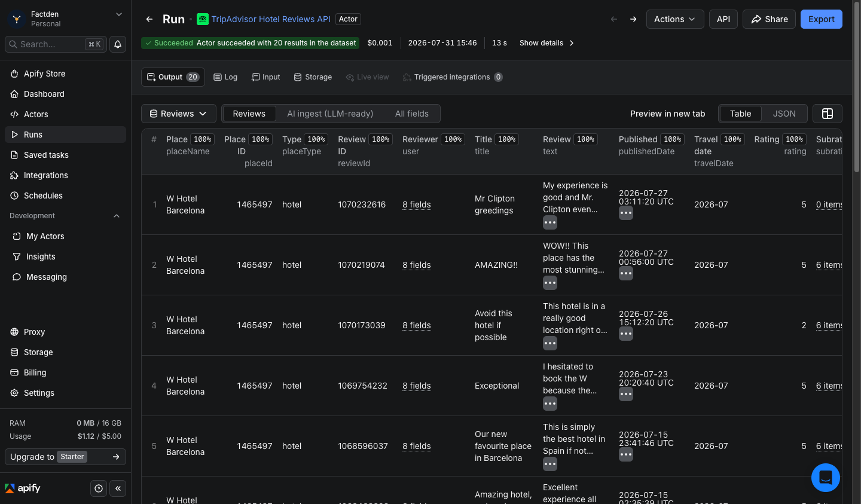This screenshot has width=861, height=504.
Task: Open Messaging page
Action: pyautogui.click(x=66, y=277)
